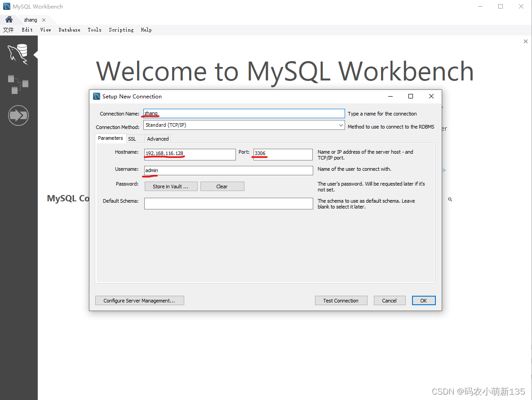Switch to the SSL tab
Viewport: 532px width, 400px height.
click(x=133, y=138)
